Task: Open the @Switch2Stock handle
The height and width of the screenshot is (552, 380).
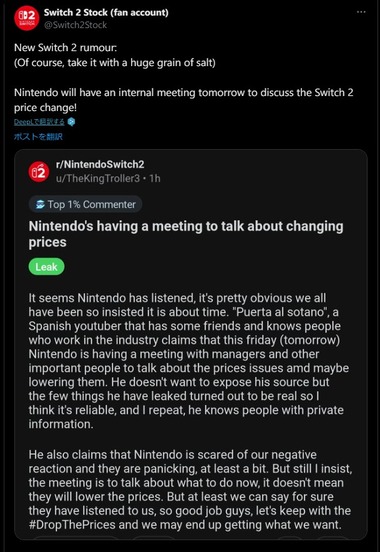Action: click(75, 25)
